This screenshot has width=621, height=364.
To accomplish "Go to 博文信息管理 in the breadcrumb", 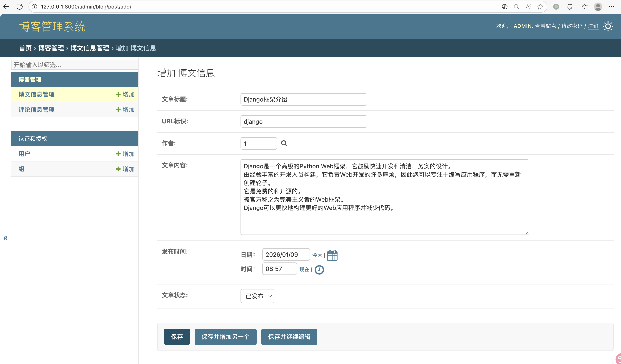I will [90, 48].
